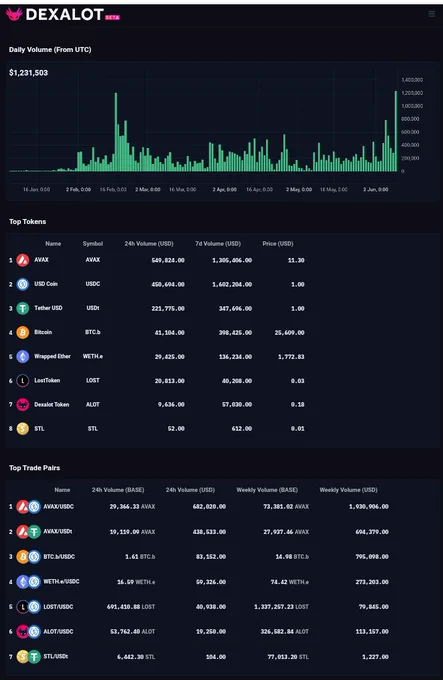Viewport: 443px width, 680px height.
Task: Click the BETA badge beside logo
Action: tap(112, 17)
